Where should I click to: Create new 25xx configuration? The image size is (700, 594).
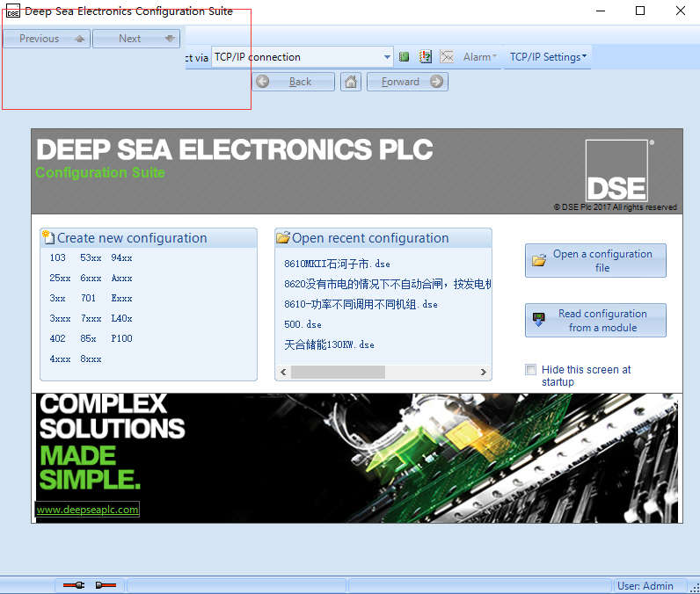tap(60, 278)
